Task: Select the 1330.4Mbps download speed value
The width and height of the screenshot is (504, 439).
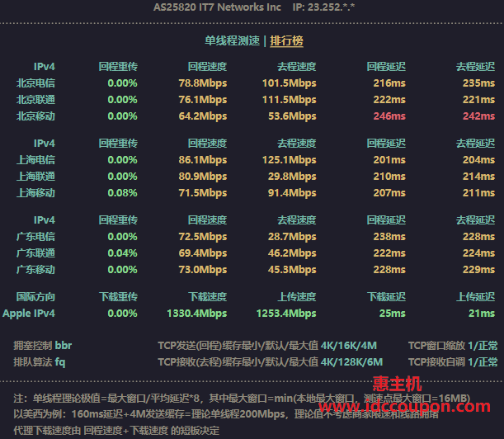Action: click(x=197, y=314)
